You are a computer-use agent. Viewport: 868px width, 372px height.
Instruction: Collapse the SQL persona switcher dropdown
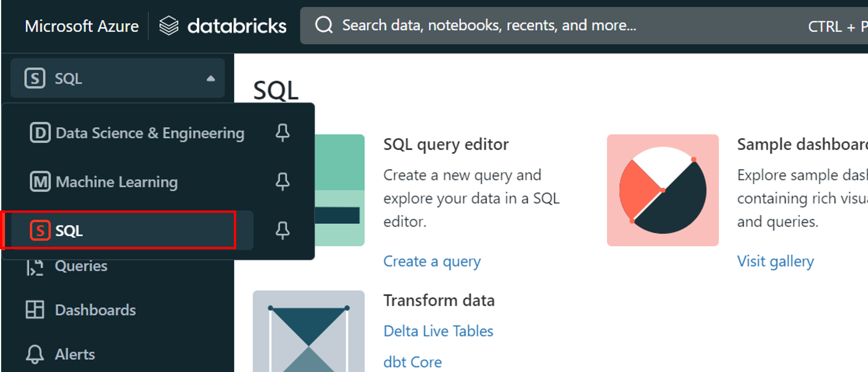click(x=117, y=78)
